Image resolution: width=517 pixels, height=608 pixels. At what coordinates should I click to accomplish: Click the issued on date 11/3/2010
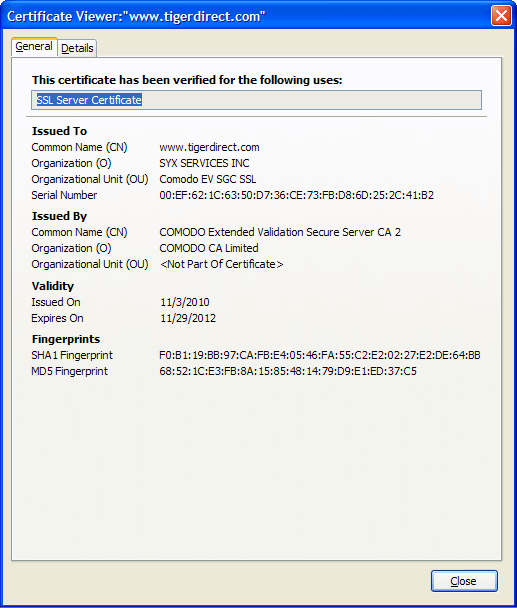tap(185, 302)
